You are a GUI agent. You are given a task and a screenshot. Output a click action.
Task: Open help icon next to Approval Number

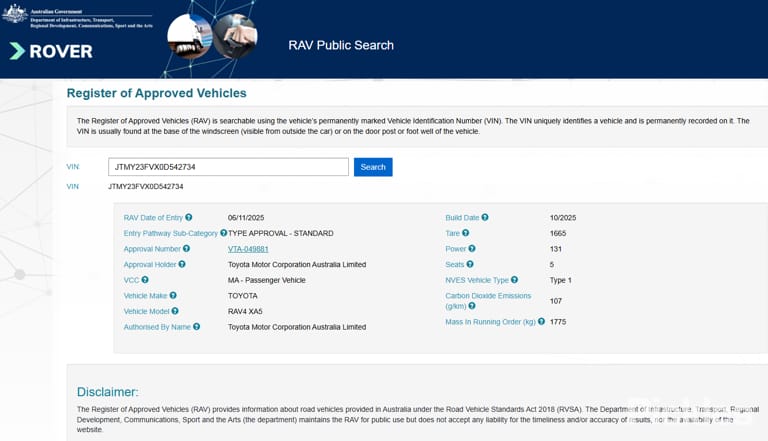[186, 248]
